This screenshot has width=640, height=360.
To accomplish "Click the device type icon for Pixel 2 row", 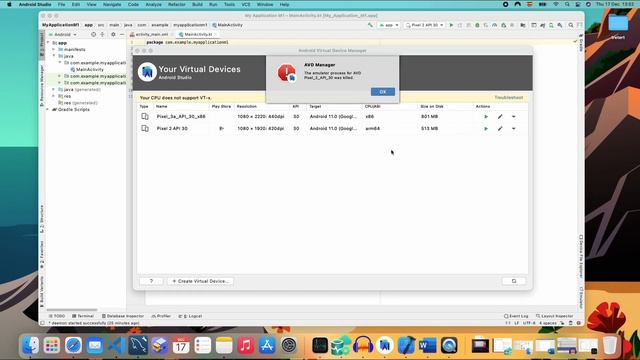I will pyautogui.click(x=144, y=129).
